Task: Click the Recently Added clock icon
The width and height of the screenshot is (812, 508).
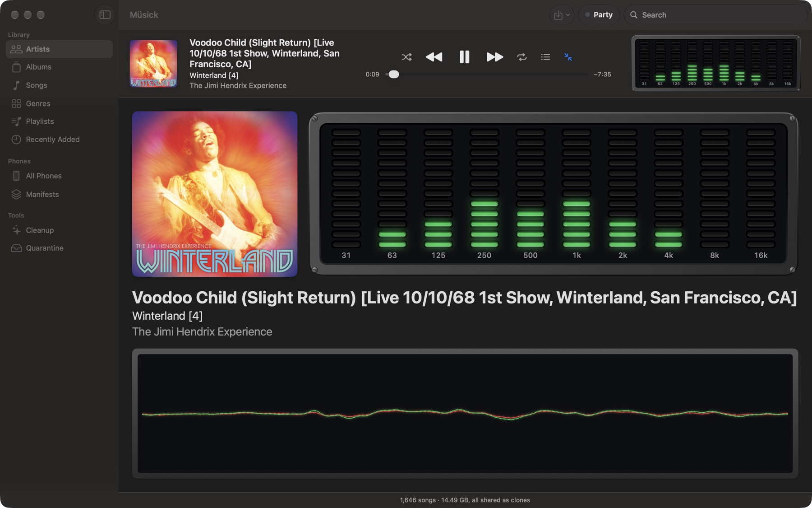Action: coord(16,140)
